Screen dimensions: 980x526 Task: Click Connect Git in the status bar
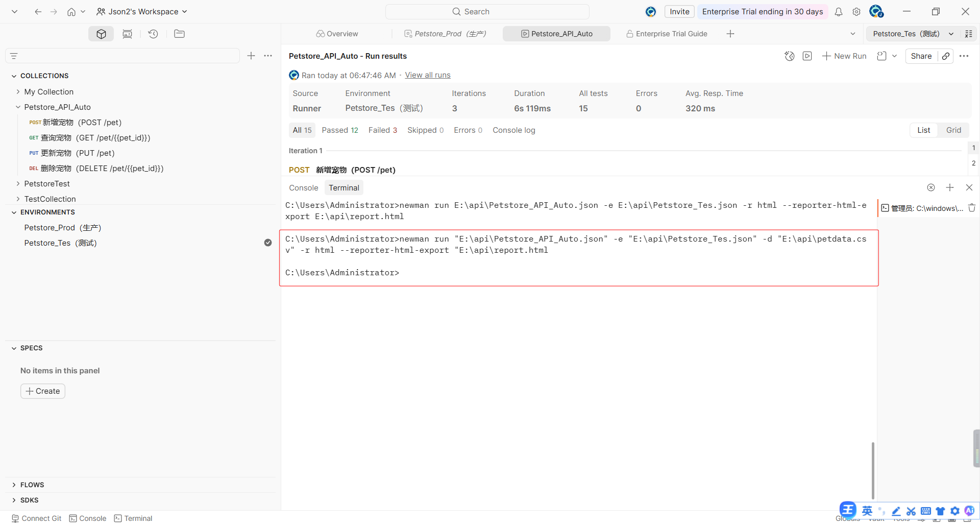36,518
